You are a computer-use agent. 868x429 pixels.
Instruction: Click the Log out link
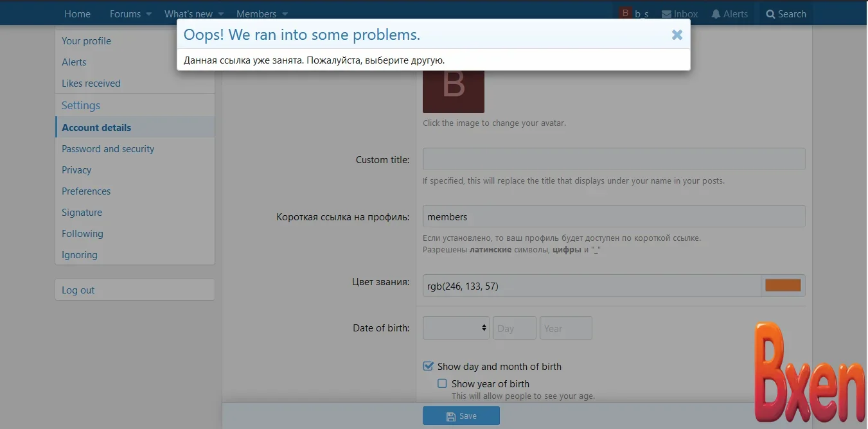tap(78, 290)
